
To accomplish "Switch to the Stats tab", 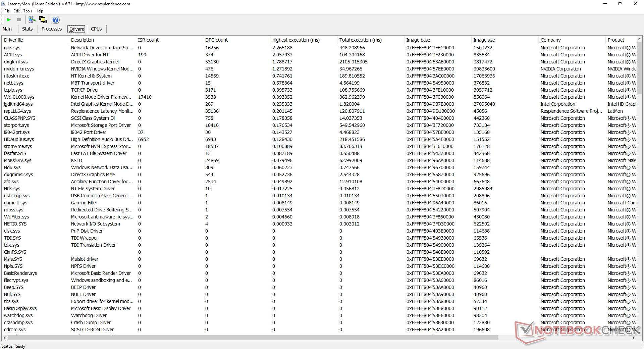I will point(27,29).
